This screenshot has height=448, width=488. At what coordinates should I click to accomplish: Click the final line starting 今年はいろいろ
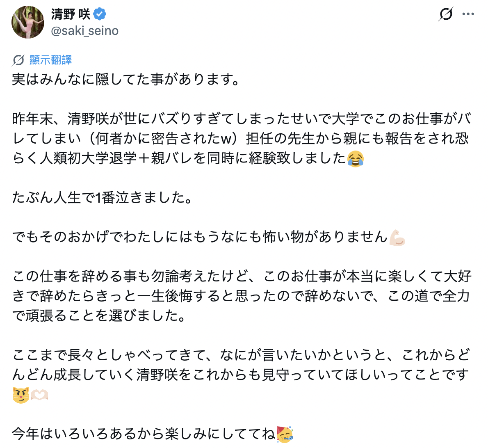pos(144,434)
